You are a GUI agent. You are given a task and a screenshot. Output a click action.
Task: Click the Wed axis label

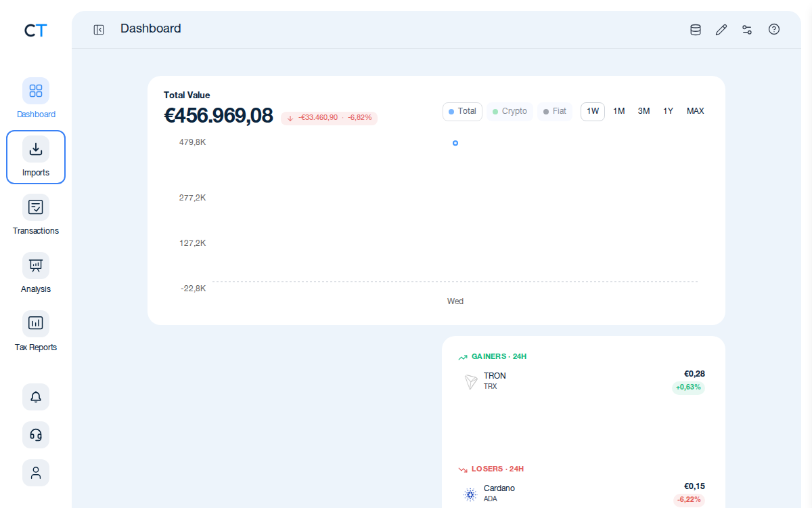coord(455,301)
